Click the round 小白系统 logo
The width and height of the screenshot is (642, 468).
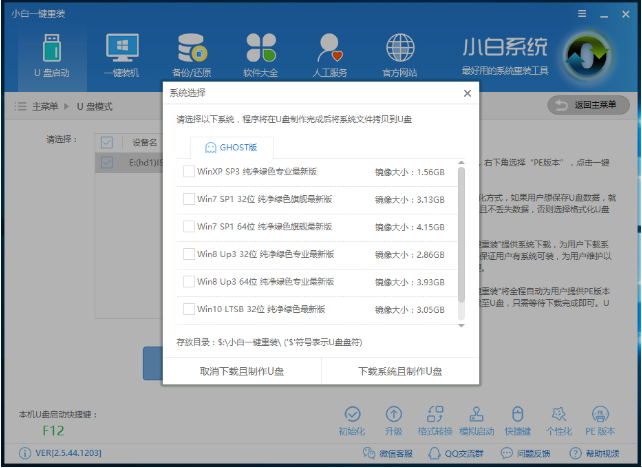[587, 55]
